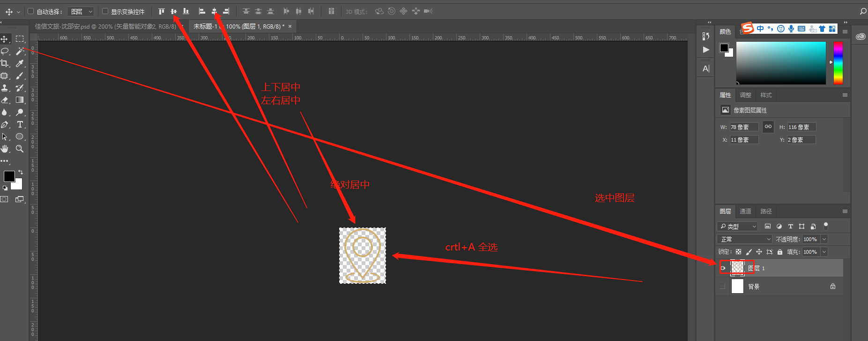The image size is (868, 341).
Task: Open the Creative Cloud Libraries panel icon
Action: click(x=861, y=37)
